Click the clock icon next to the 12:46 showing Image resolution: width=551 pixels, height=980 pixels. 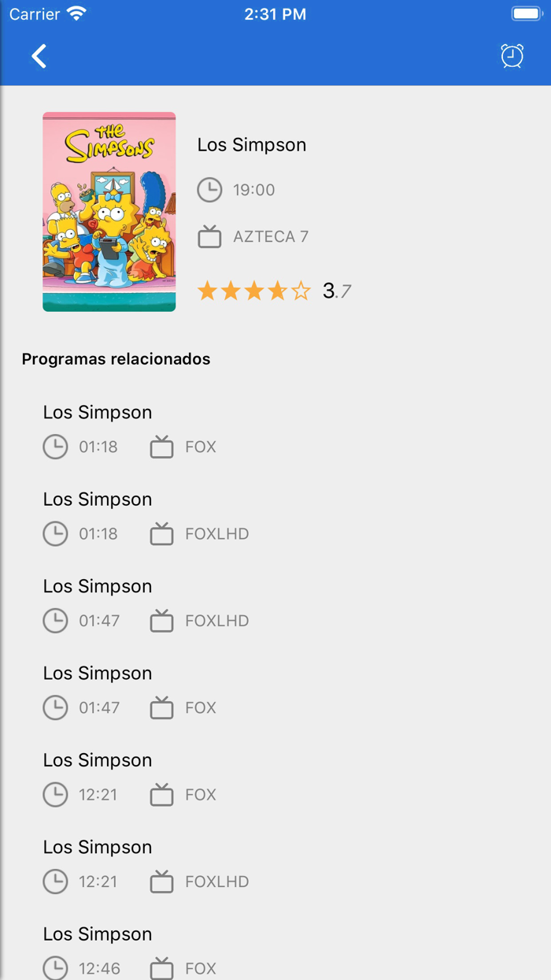(x=55, y=968)
